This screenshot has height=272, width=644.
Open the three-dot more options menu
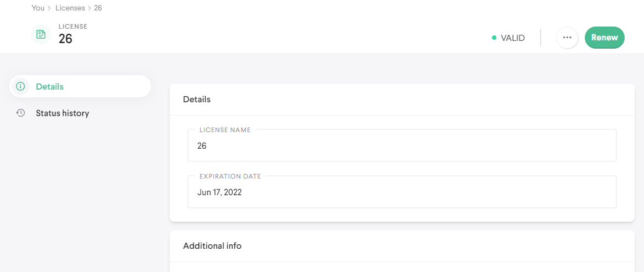click(567, 38)
